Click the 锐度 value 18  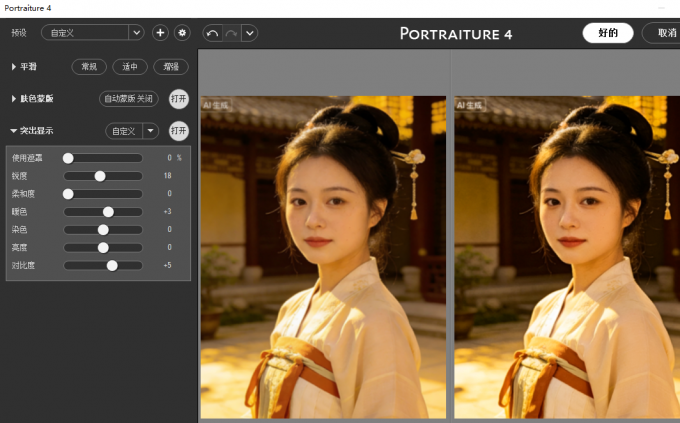click(x=167, y=176)
